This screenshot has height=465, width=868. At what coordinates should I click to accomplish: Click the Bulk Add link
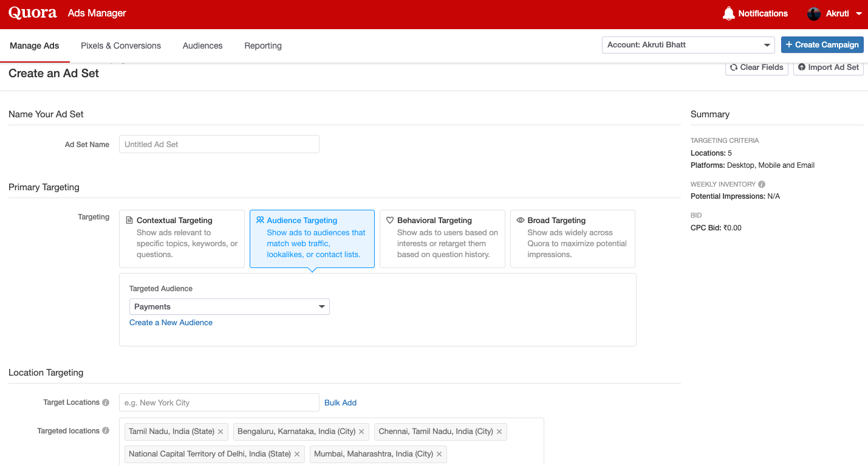(340, 402)
